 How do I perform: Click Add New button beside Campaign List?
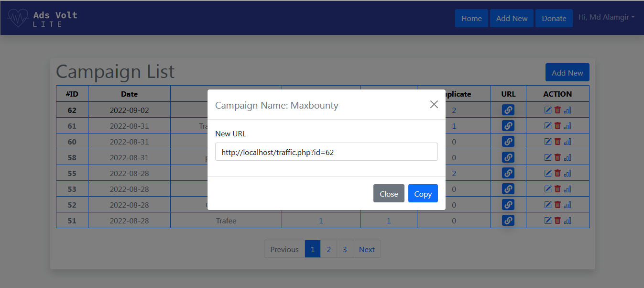[x=567, y=73]
